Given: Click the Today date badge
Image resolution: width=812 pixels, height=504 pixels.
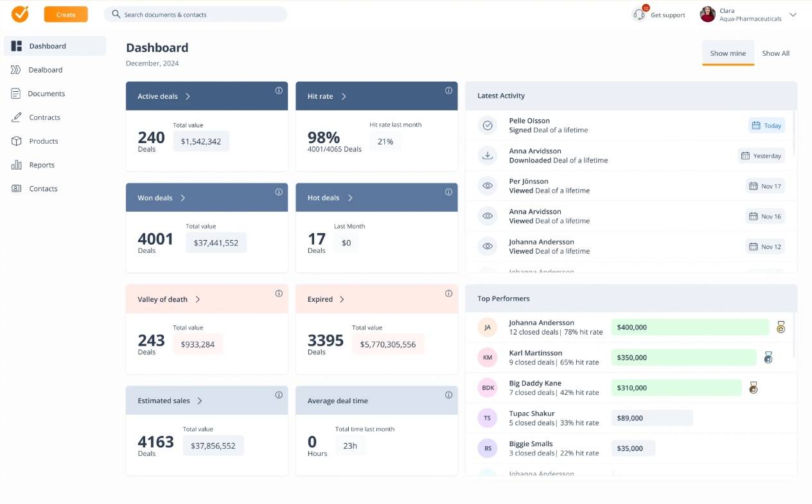Looking at the screenshot, I should click(766, 125).
